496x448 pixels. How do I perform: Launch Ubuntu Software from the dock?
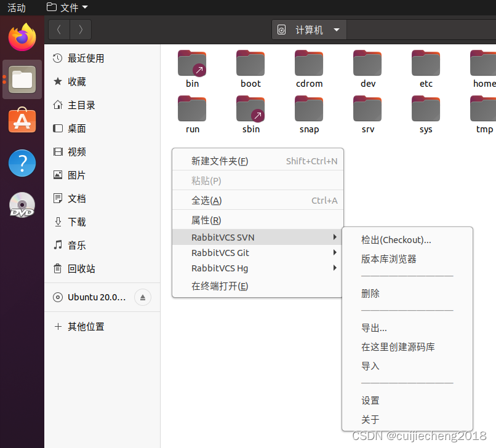tap(22, 120)
